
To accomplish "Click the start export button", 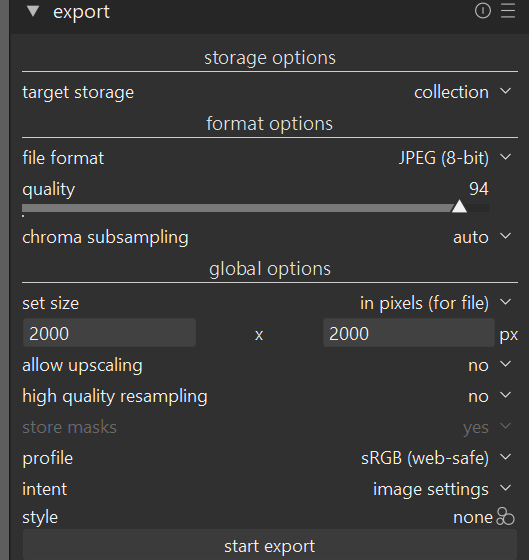I will 270,546.
